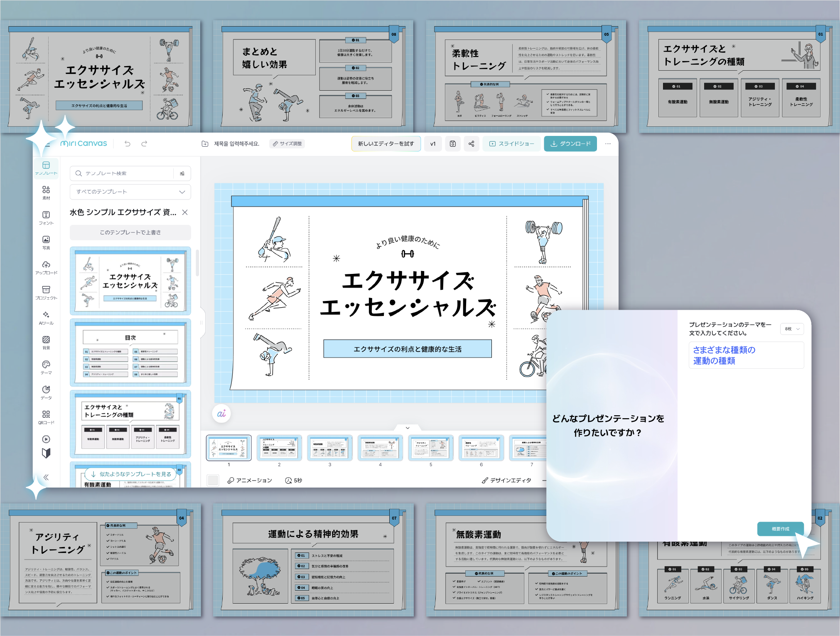This screenshot has height=636, width=840.
Task: Select slide 5 thumbnail
Action: pyautogui.click(x=431, y=448)
